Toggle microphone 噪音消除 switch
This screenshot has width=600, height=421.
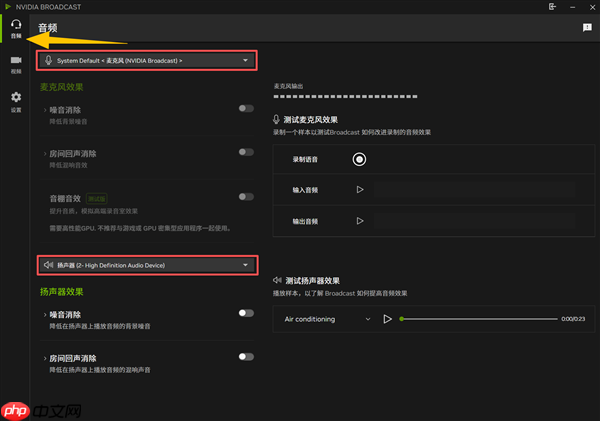point(245,109)
